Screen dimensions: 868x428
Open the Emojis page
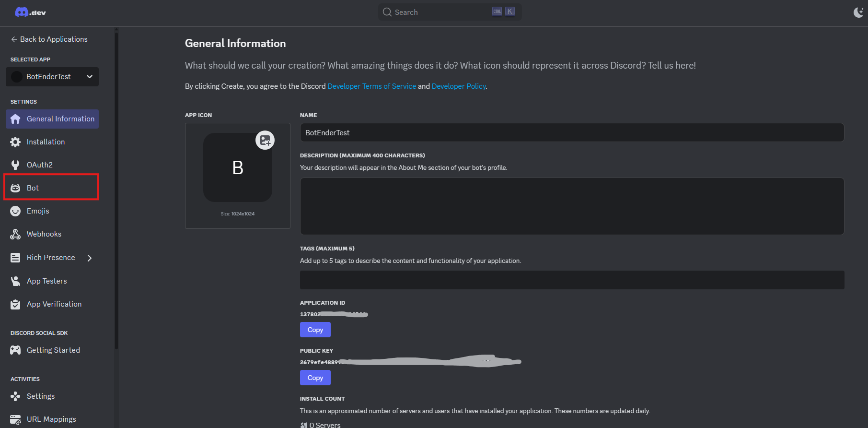(x=52, y=211)
